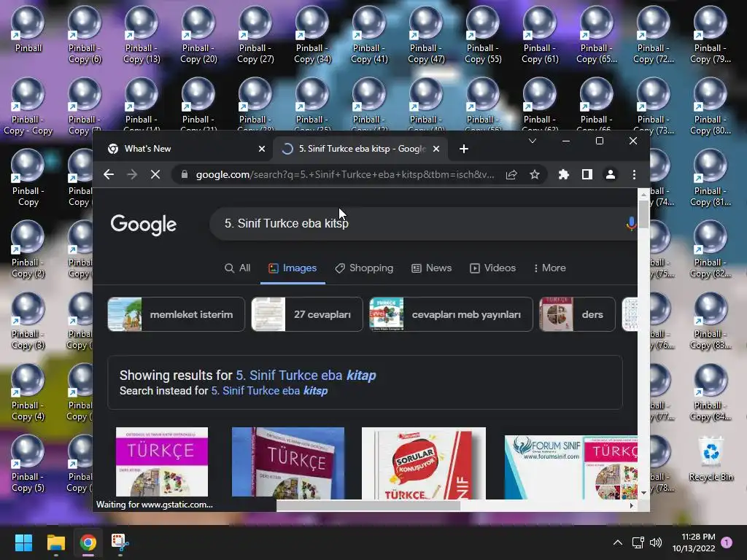
Task: Filter by ders chip
Action: coord(577,314)
